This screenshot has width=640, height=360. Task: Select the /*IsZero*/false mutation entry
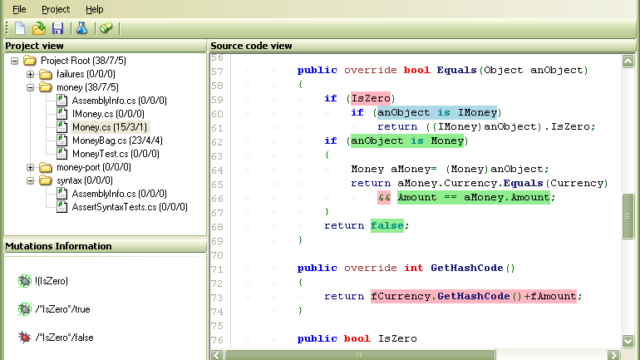[64, 338]
